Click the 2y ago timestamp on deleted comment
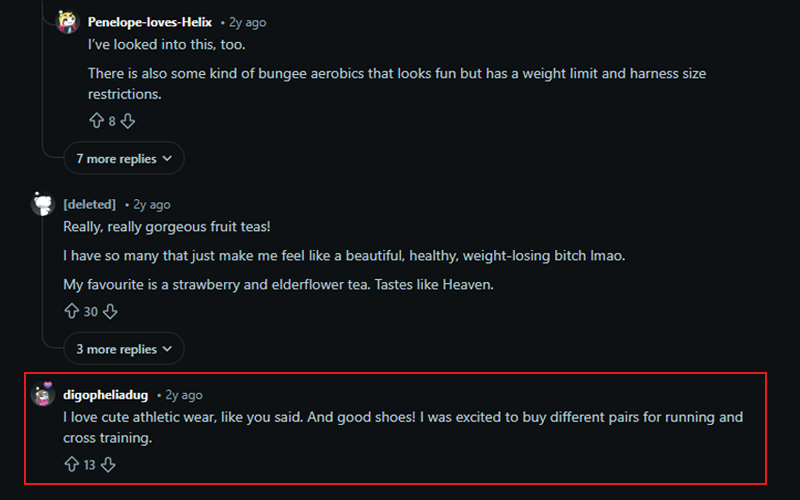Image resolution: width=800 pixels, height=500 pixels. point(151,204)
